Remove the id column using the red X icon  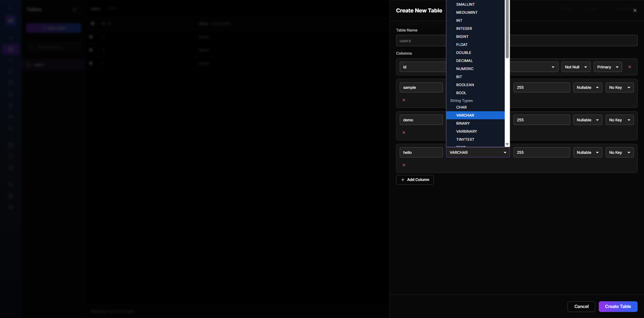tap(630, 67)
